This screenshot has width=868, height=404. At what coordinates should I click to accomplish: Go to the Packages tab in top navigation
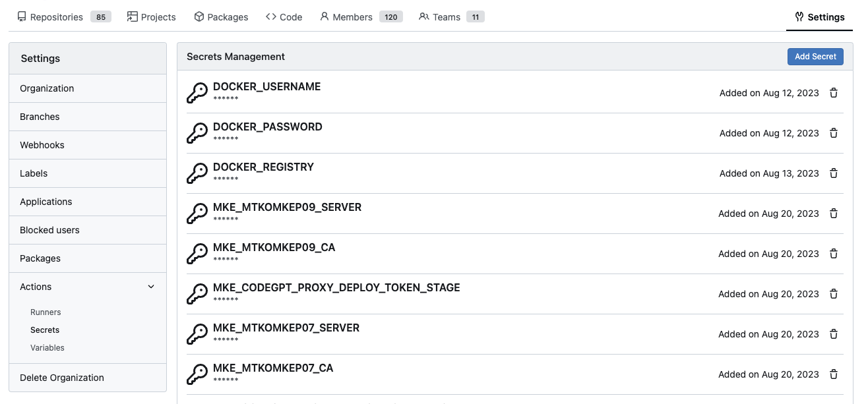pyautogui.click(x=221, y=17)
